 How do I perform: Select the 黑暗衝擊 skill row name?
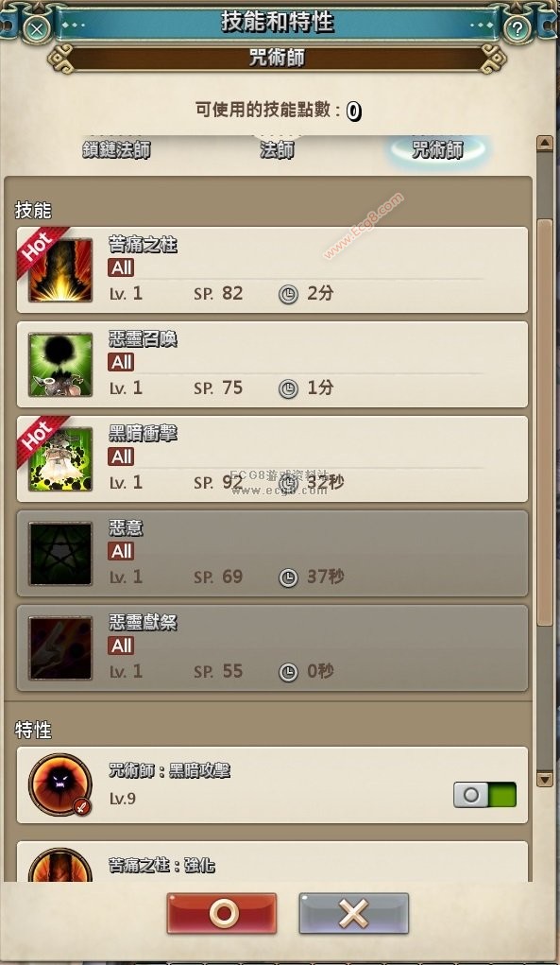[144, 433]
